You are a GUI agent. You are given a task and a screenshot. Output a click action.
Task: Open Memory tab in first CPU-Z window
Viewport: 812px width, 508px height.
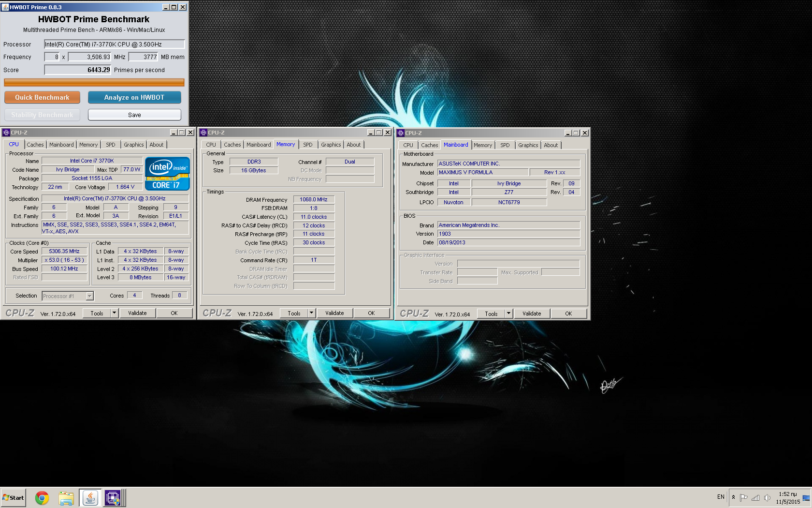tap(88, 145)
